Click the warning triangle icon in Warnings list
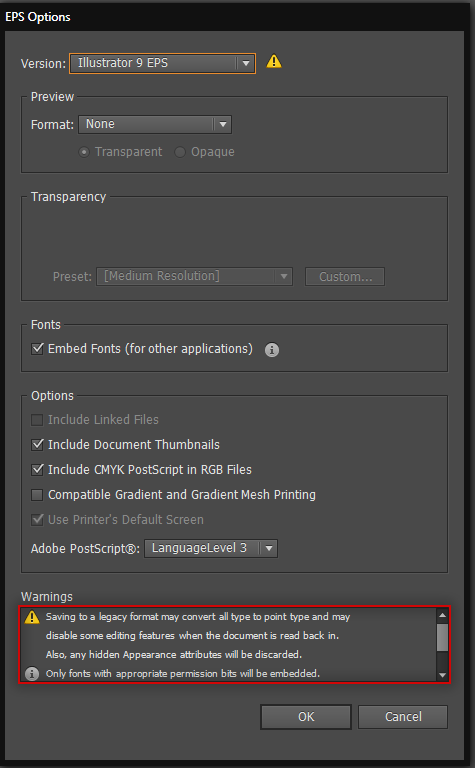The width and height of the screenshot is (475, 768). click(x=32, y=617)
